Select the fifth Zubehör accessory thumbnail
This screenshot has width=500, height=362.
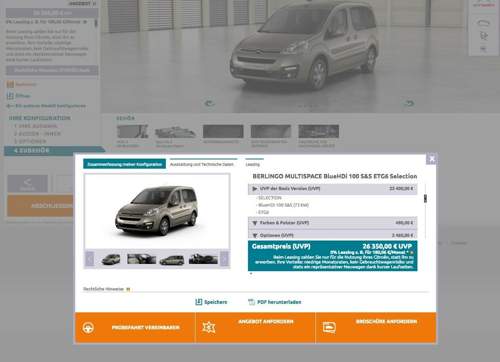[x=319, y=131]
